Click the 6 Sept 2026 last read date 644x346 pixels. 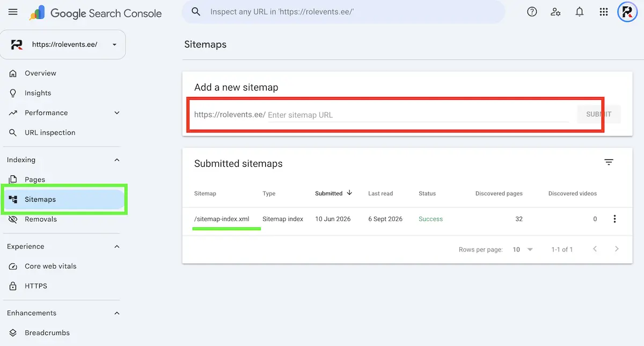(x=385, y=219)
